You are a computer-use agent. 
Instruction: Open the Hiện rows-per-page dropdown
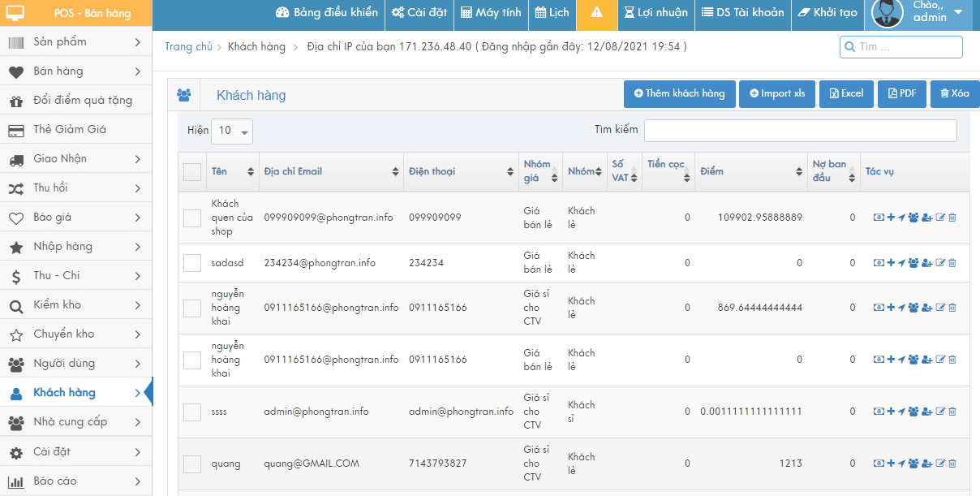point(232,131)
